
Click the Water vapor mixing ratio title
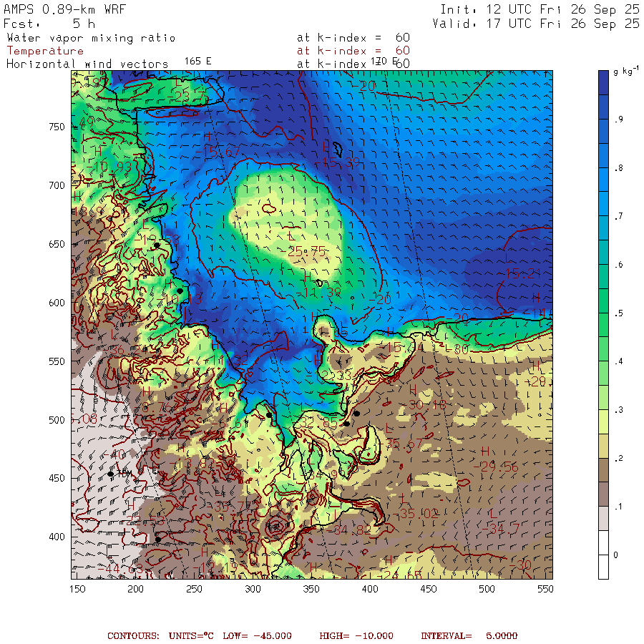pos(91,38)
